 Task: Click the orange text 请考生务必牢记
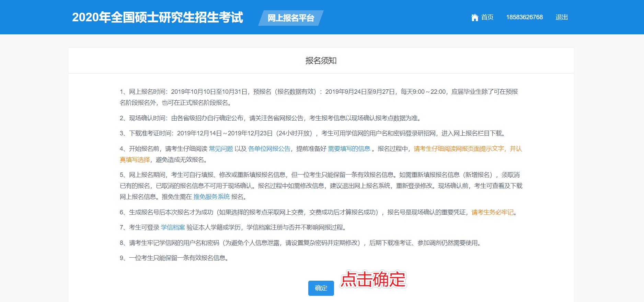tap(492, 212)
